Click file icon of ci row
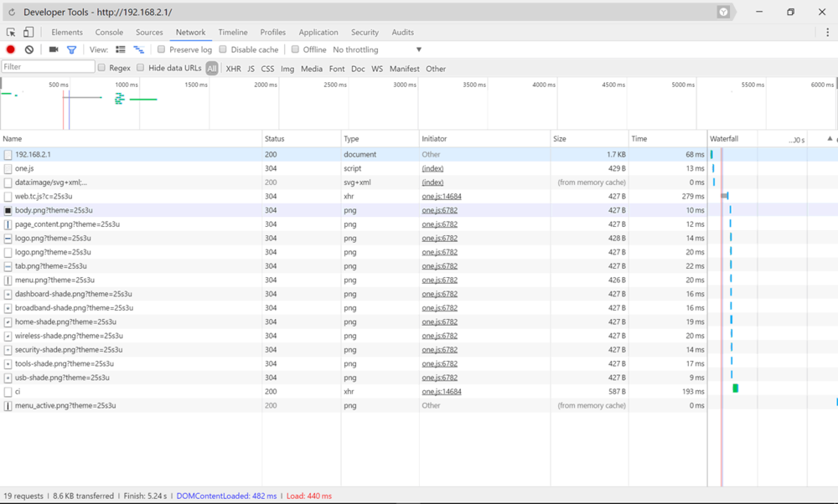The width and height of the screenshot is (838, 504). (x=8, y=391)
